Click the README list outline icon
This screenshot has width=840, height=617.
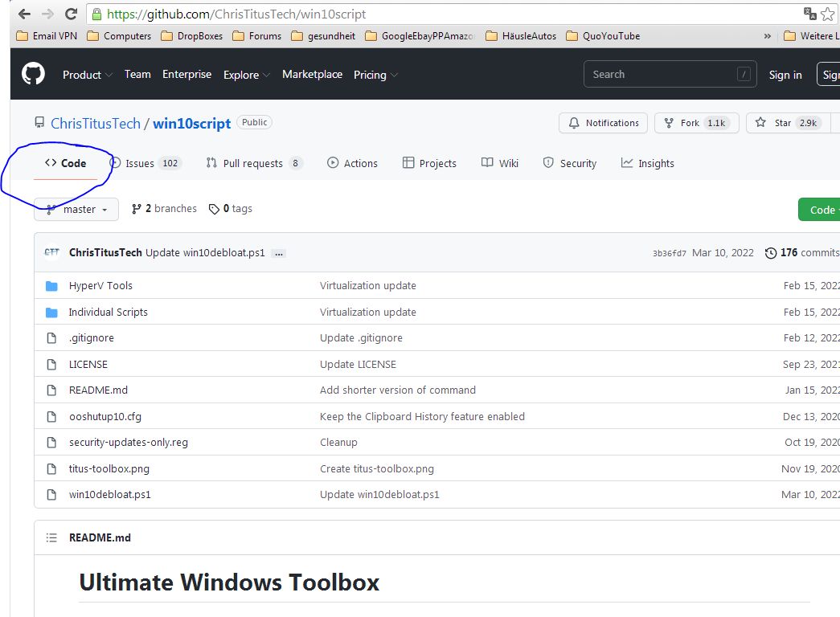51,537
